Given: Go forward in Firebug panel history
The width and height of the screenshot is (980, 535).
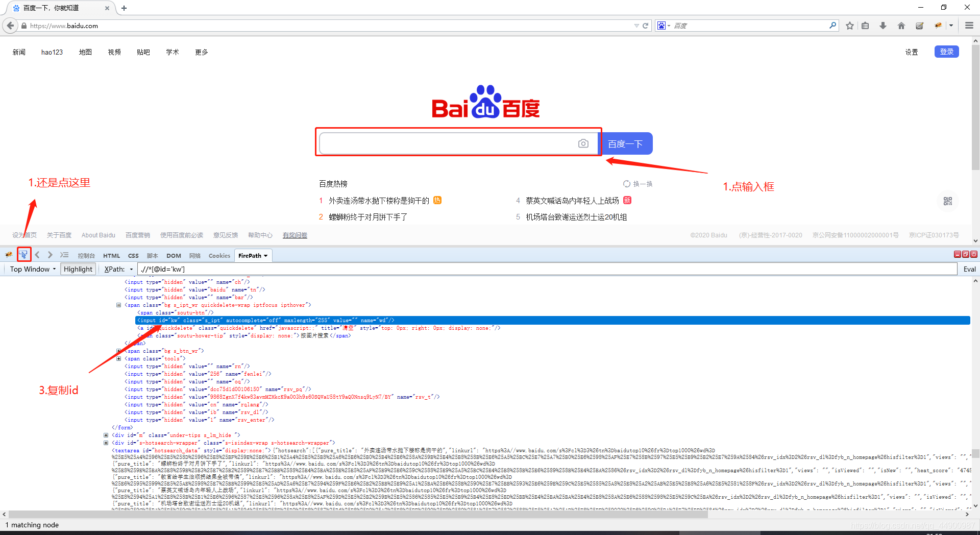Looking at the screenshot, I should point(50,255).
